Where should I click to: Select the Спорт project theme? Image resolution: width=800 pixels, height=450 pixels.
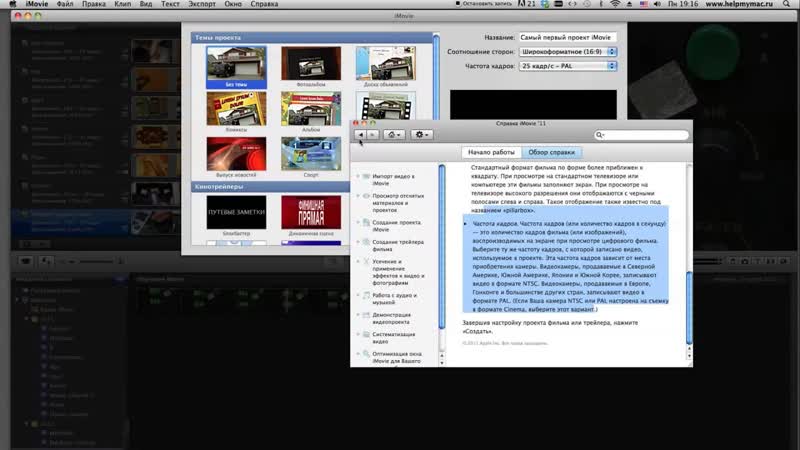point(311,157)
